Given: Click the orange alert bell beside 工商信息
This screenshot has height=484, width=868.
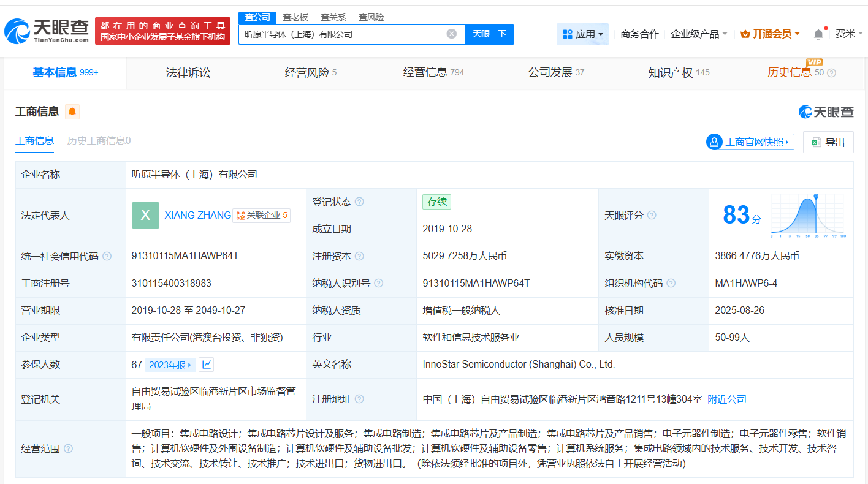Looking at the screenshot, I should 72,112.
